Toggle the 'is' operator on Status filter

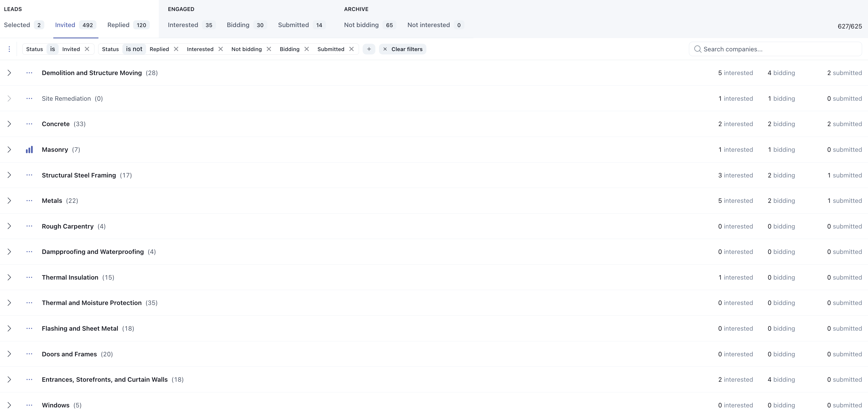tap(52, 49)
